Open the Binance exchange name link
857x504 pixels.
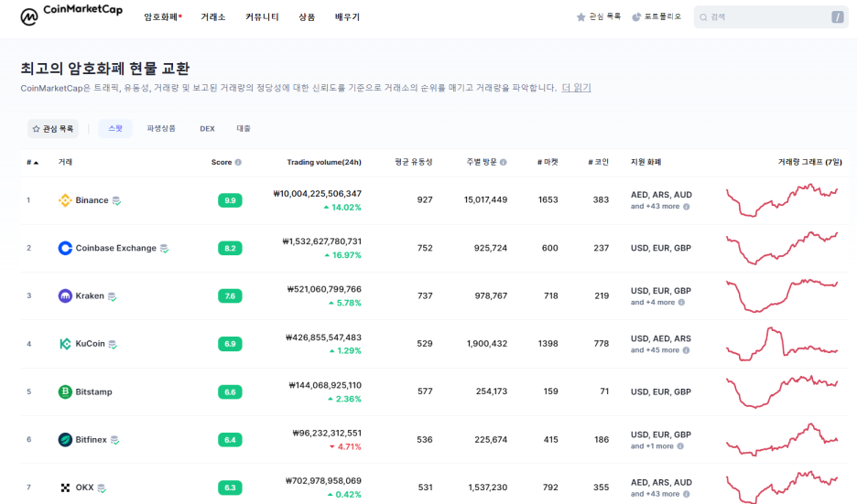[x=92, y=200]
